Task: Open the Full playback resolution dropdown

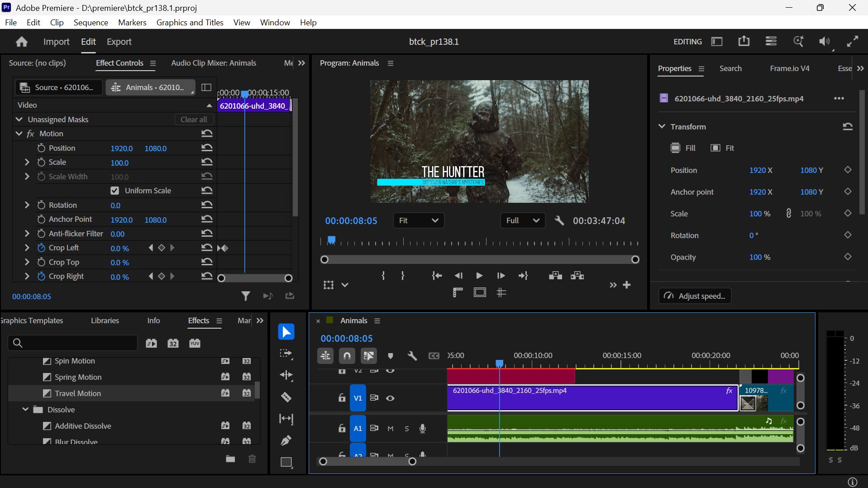Action: (x=523, y=220)
